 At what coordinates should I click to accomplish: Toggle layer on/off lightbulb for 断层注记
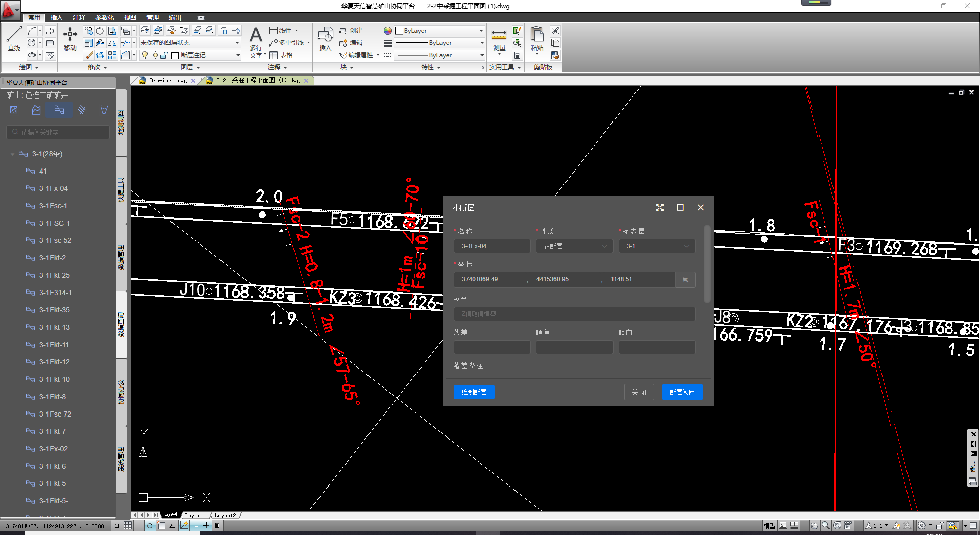point(145,55)
